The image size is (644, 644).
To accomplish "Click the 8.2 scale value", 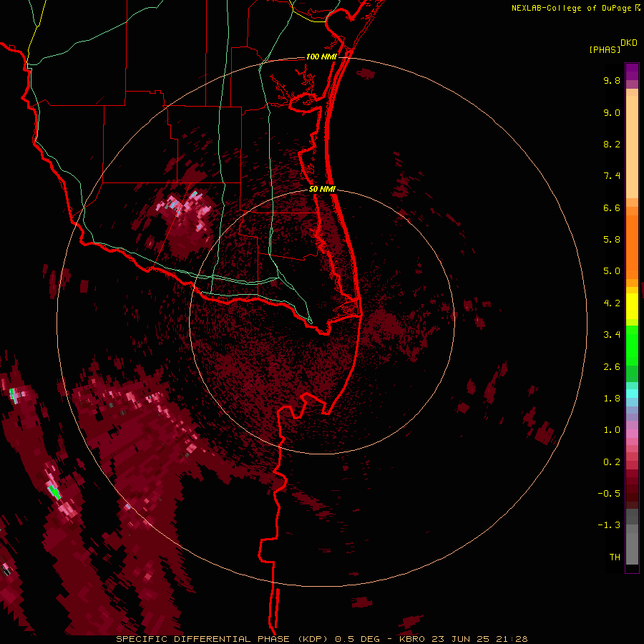I will tap(612, 144).
